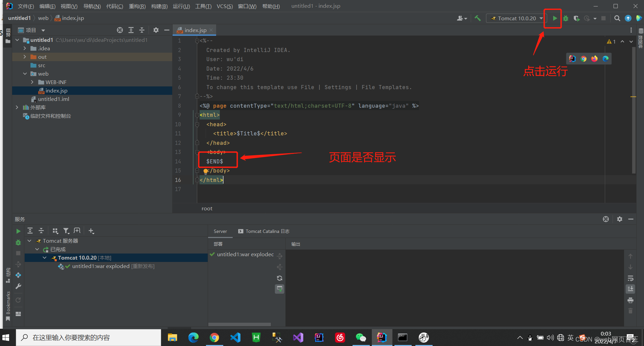Collapse the web folder

pos(25,74)
